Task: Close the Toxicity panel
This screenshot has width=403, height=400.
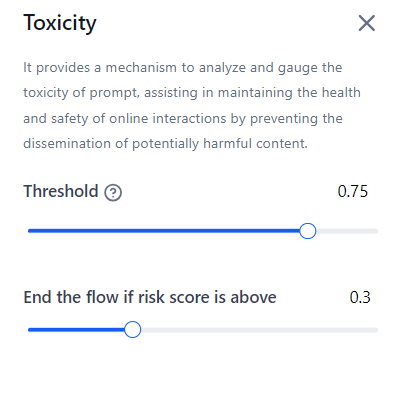Action: [x=367, y=23]
